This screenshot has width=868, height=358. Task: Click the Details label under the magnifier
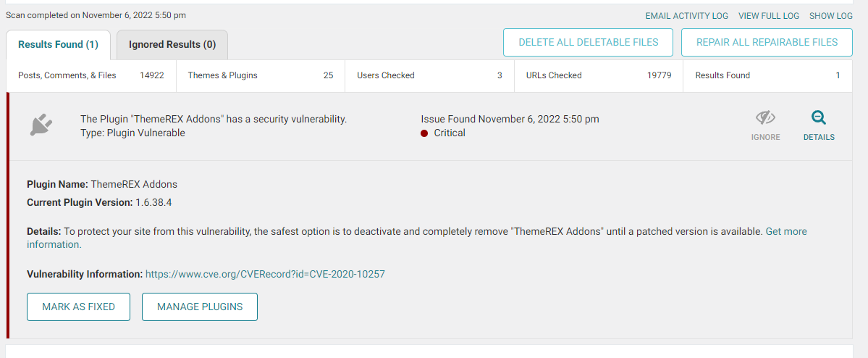[x=819, y=138]
